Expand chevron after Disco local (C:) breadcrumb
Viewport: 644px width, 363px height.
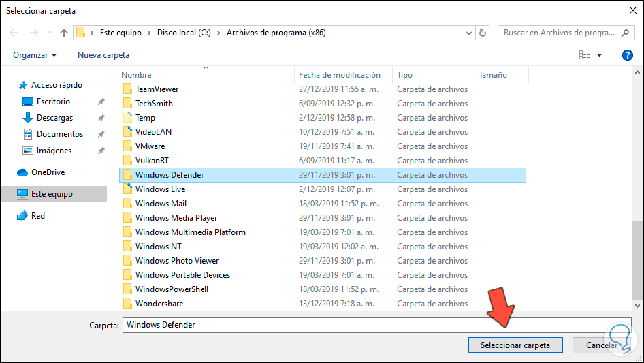(219, 33)
